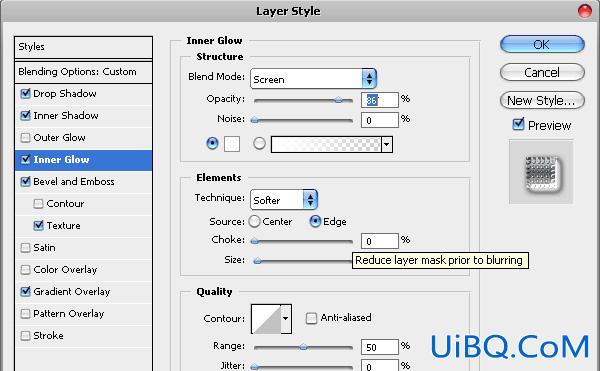
Task: Click the Opacity value field
Action: point(380,100)
